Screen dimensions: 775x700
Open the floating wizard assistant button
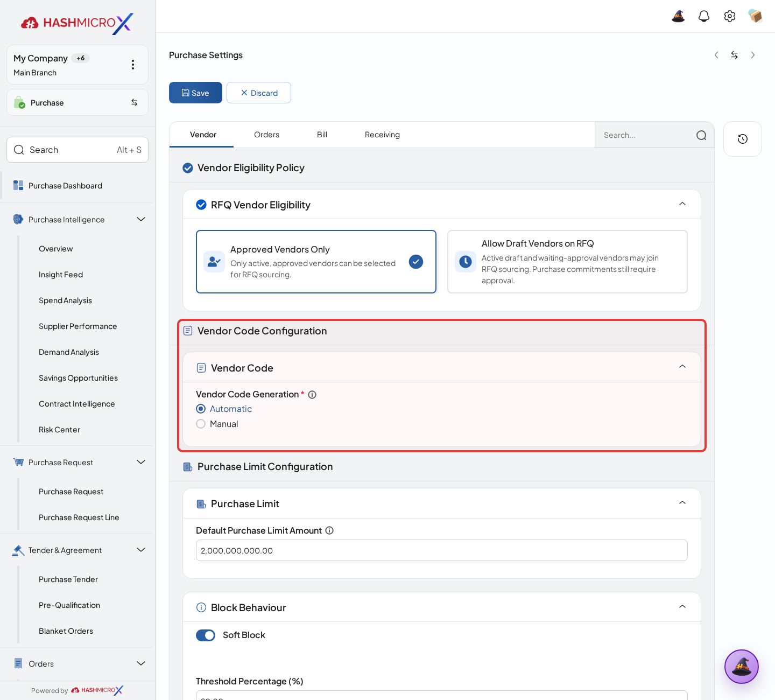[x=742, y=667]
